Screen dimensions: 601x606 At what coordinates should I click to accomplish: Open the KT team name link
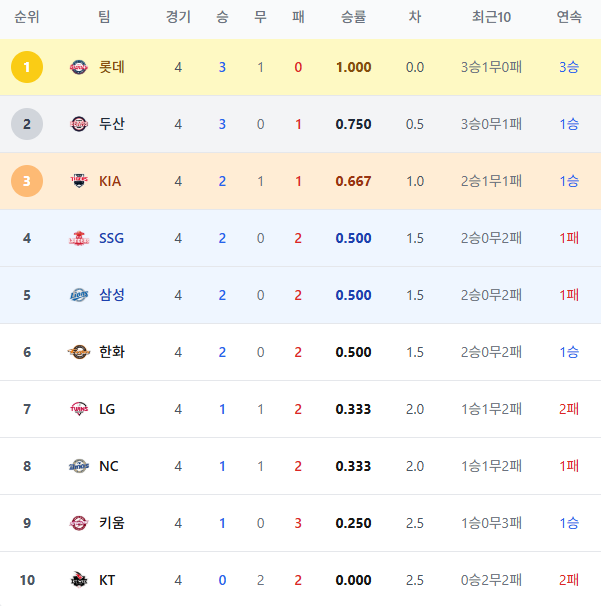107,580
